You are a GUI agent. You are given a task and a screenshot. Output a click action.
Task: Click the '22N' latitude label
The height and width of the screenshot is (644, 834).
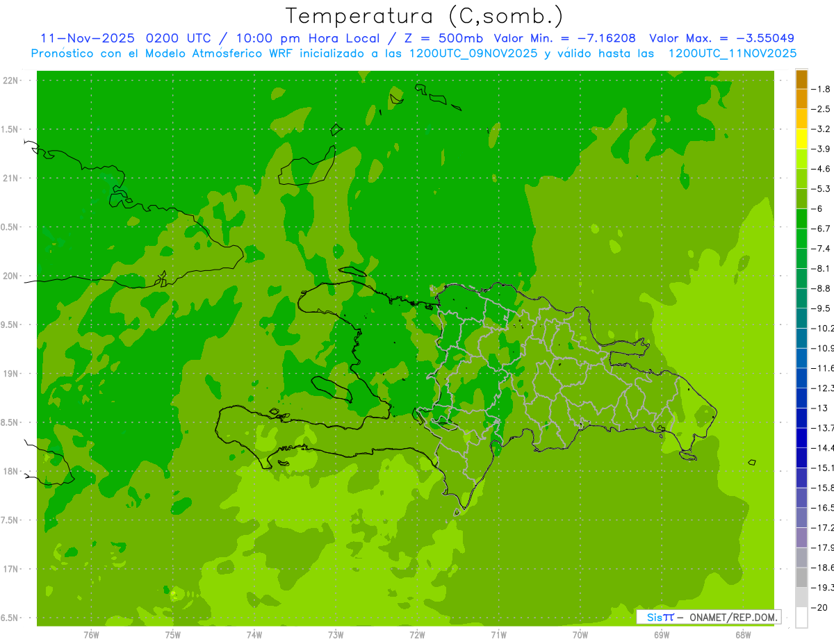click(x=10, y=81)
